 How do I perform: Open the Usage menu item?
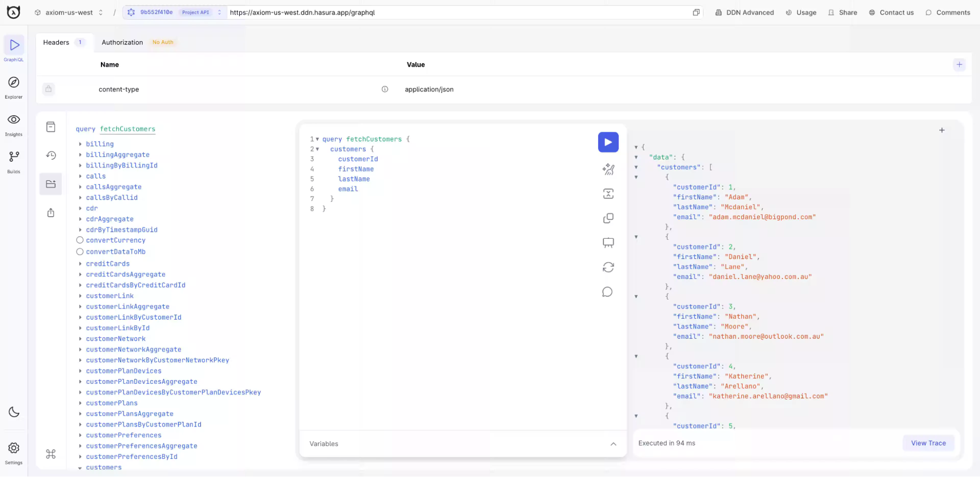801,13
